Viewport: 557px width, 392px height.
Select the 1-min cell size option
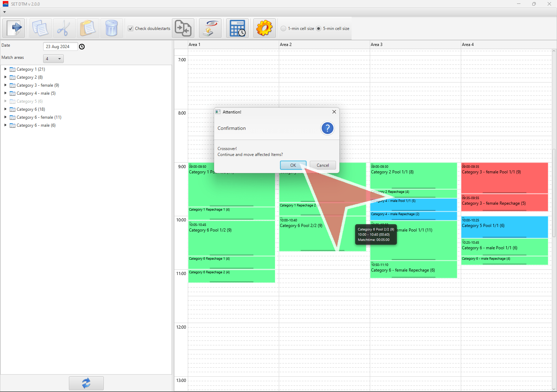284,29
